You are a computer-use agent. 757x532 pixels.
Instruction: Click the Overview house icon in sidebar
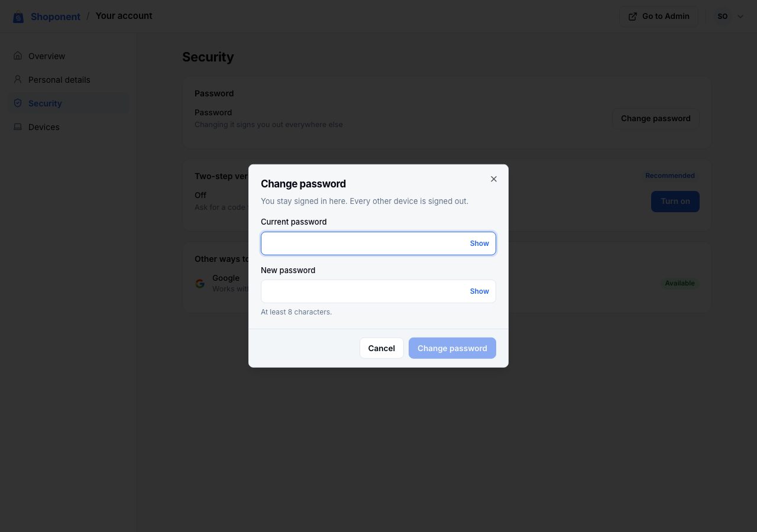[x=18, y=56]
